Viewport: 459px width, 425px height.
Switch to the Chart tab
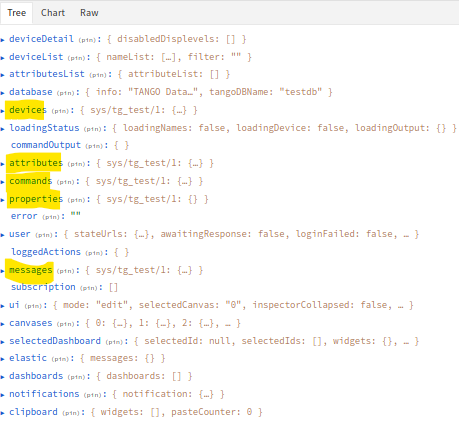(x=53, y=13)
